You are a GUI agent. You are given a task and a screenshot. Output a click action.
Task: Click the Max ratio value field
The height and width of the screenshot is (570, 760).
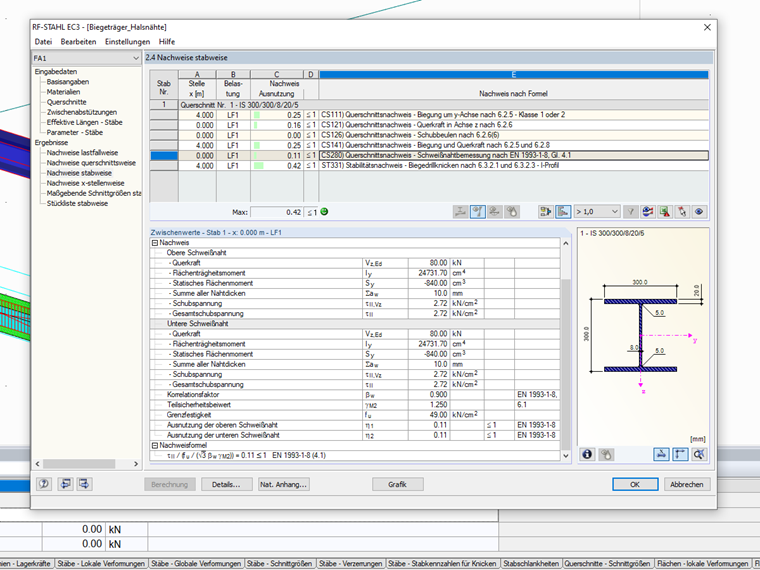[276, 212]
